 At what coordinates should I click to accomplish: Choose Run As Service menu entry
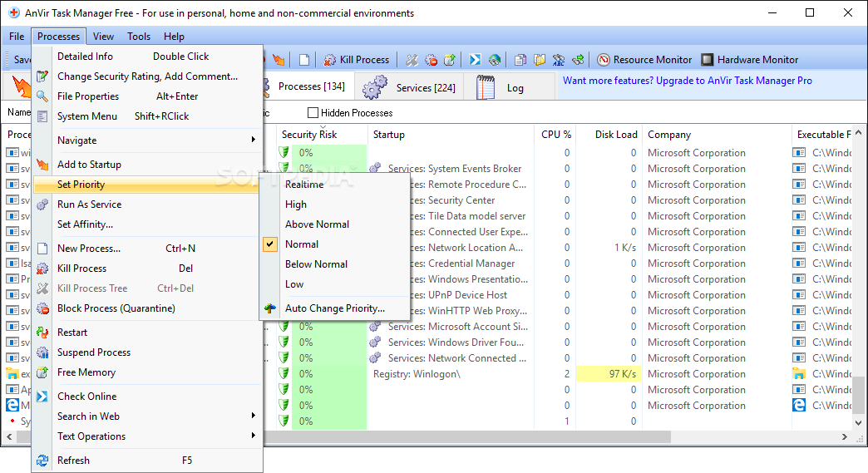pos(147,204)
